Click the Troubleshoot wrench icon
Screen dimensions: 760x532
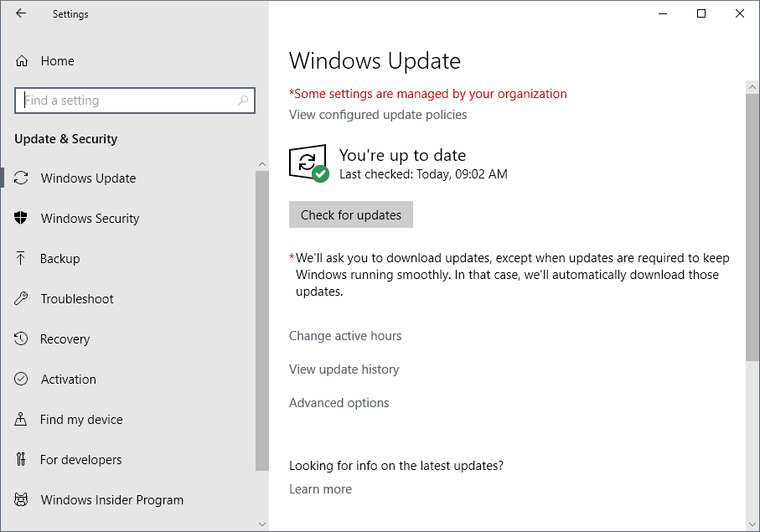(23, 298)
